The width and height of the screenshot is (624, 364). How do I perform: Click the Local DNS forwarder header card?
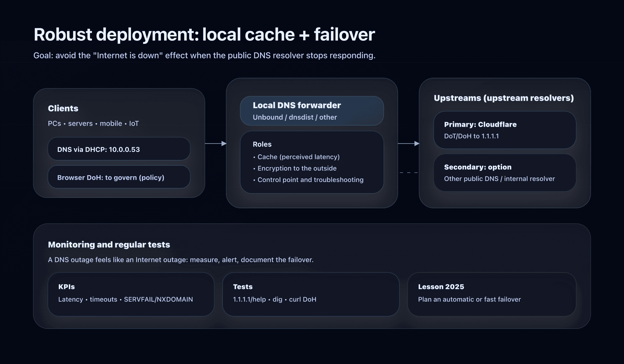coord(311,110)
